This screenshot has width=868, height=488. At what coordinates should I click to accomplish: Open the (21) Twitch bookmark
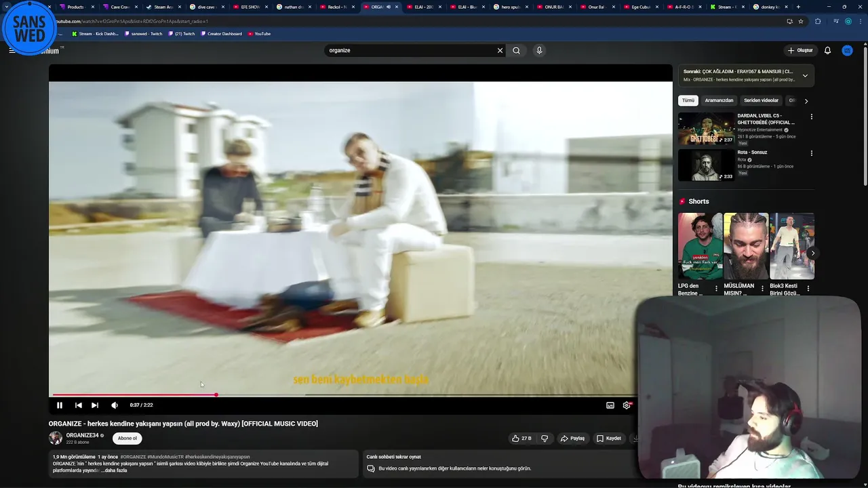click(x=182, y=34)
